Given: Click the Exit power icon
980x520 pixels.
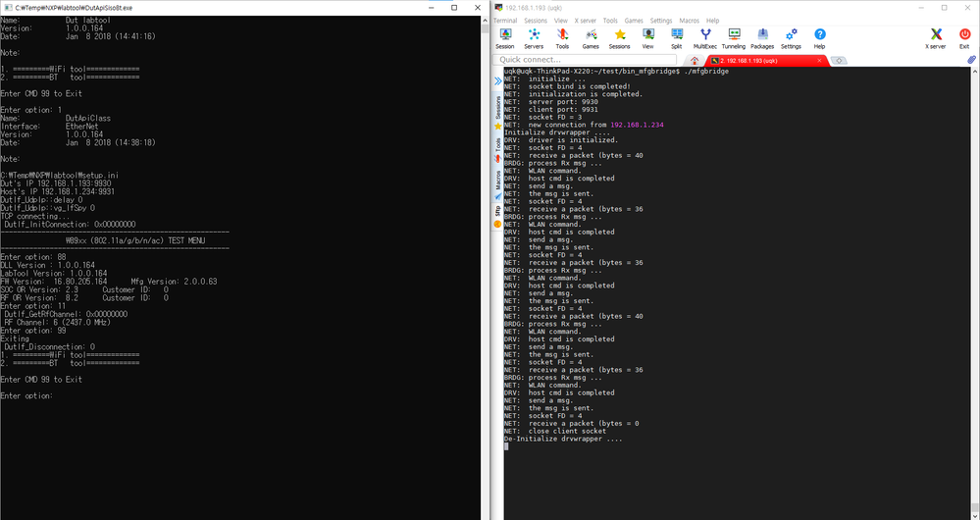Looking at the screenshot, I should (x=964, y=38).
